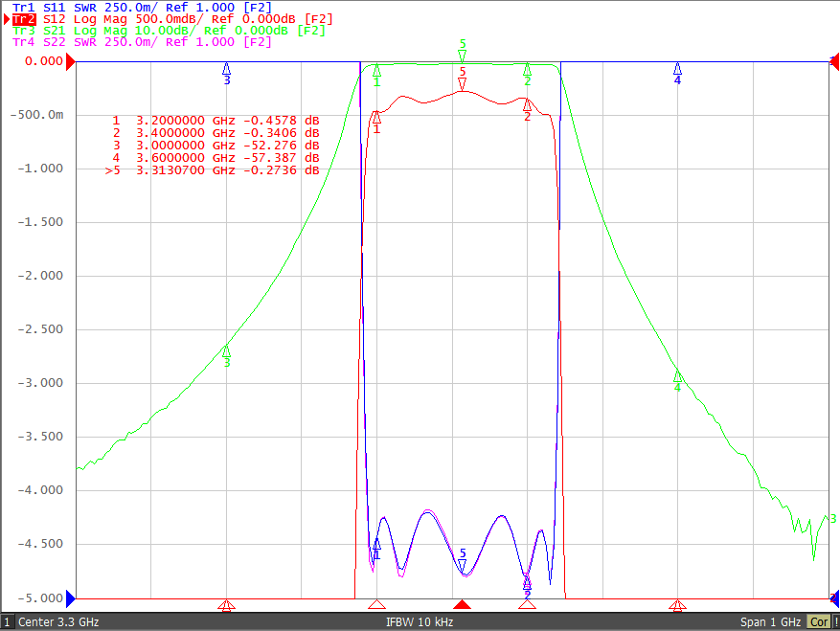This screenshot has width=840, height=631.
Task: Click red marker 1 on the S12 trace
Action: tap(377, 123)
